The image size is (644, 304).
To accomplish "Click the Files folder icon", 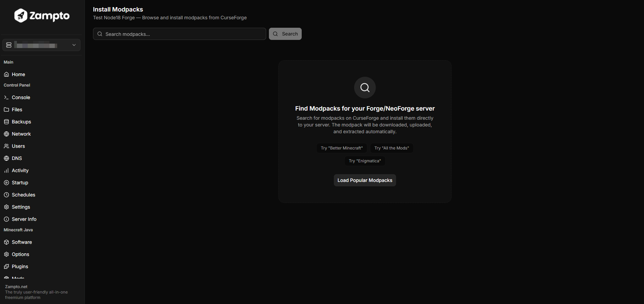I will point(6,110).
